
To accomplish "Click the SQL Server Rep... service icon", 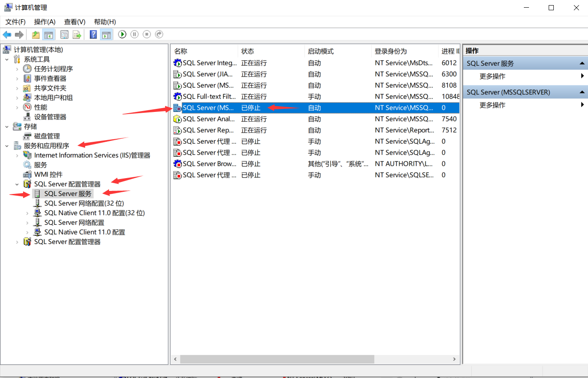I will click(x=177, y=130).
